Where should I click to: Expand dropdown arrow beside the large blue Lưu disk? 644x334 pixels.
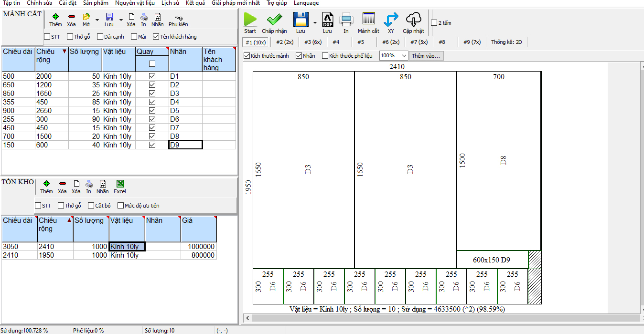point(315,23)
